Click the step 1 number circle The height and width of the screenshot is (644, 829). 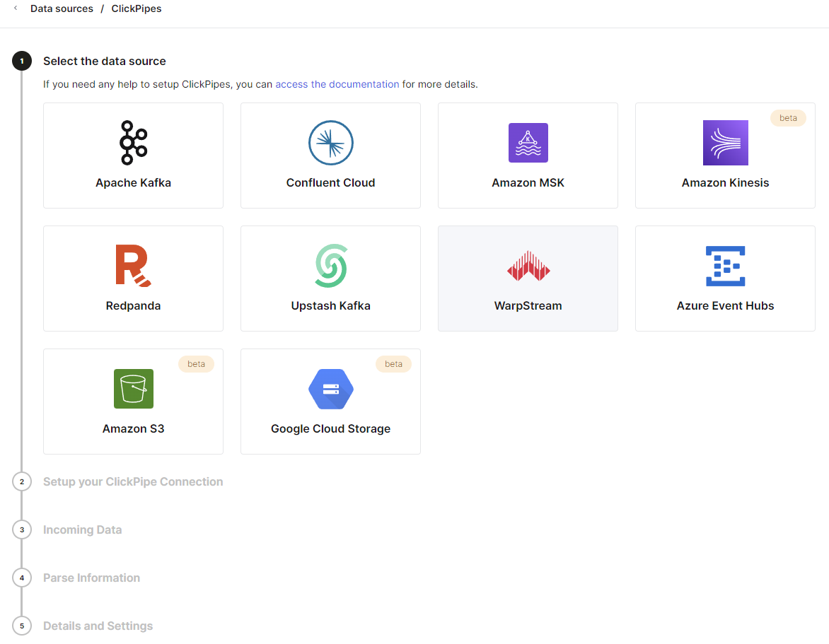[22, 62]
